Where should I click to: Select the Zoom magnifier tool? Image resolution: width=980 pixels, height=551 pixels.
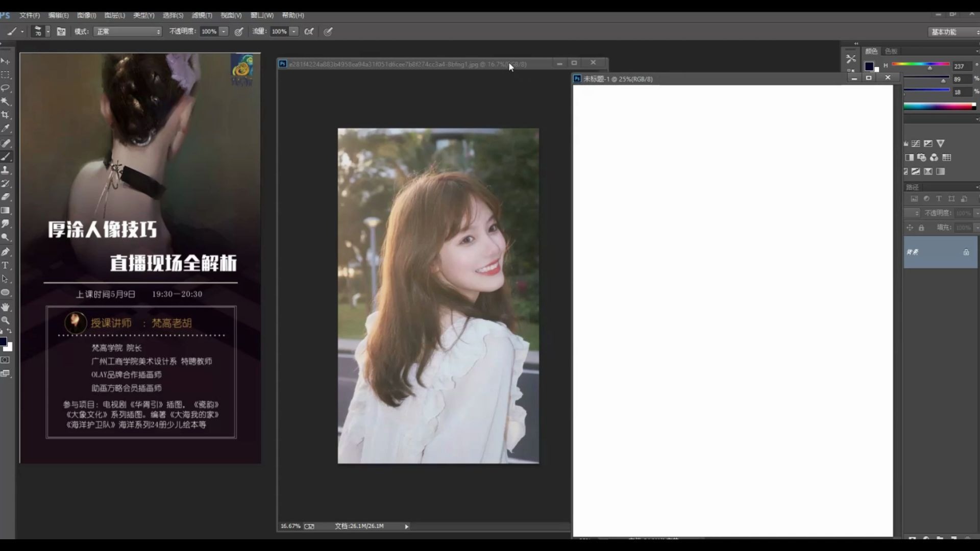pos(6,320)
